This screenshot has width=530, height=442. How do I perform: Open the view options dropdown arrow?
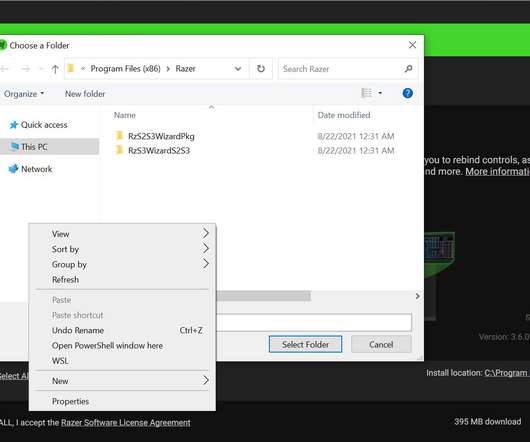pyautogui.click(x=380, y=93)
